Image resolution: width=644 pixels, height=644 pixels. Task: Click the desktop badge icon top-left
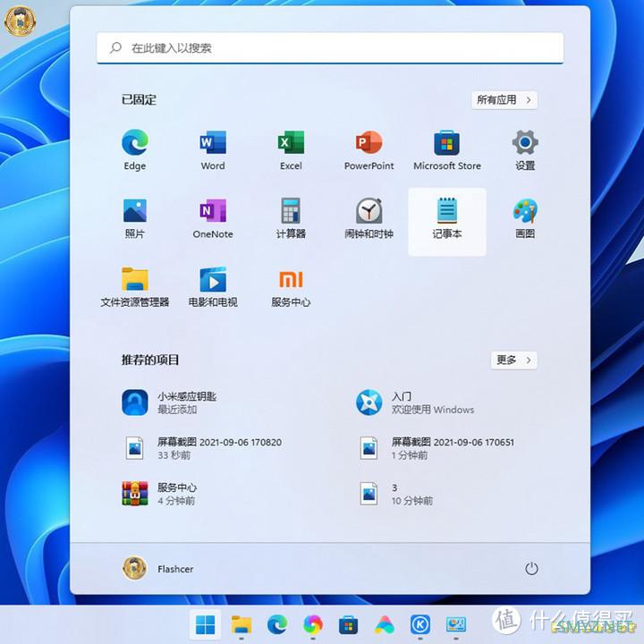(x=20, y=20)
